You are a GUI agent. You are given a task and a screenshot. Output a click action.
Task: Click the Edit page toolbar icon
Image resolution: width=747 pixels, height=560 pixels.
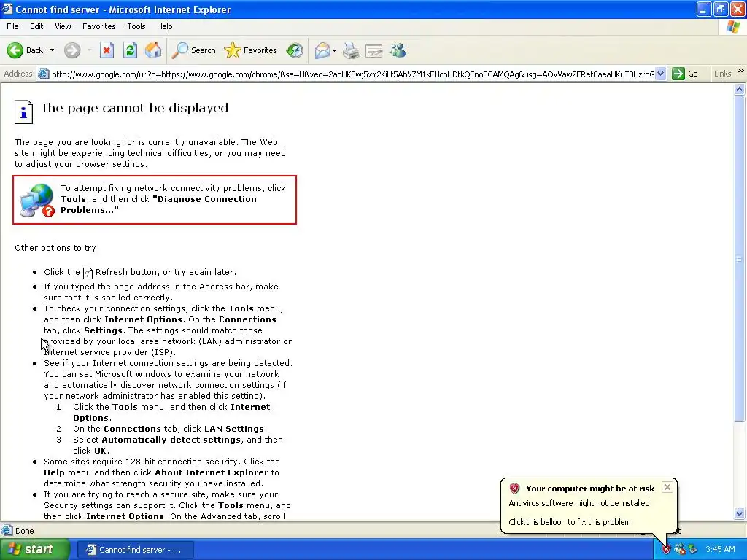tap(374, 50)
